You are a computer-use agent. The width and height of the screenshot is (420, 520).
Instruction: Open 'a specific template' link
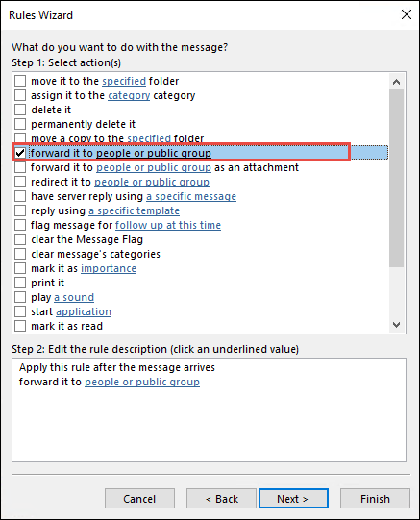click(134, 210)
